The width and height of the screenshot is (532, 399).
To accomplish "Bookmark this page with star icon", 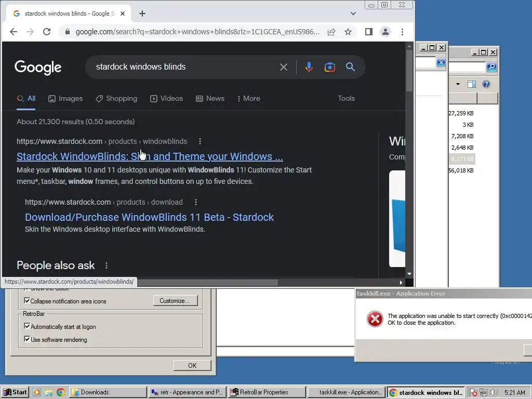I will coord(348,32).
